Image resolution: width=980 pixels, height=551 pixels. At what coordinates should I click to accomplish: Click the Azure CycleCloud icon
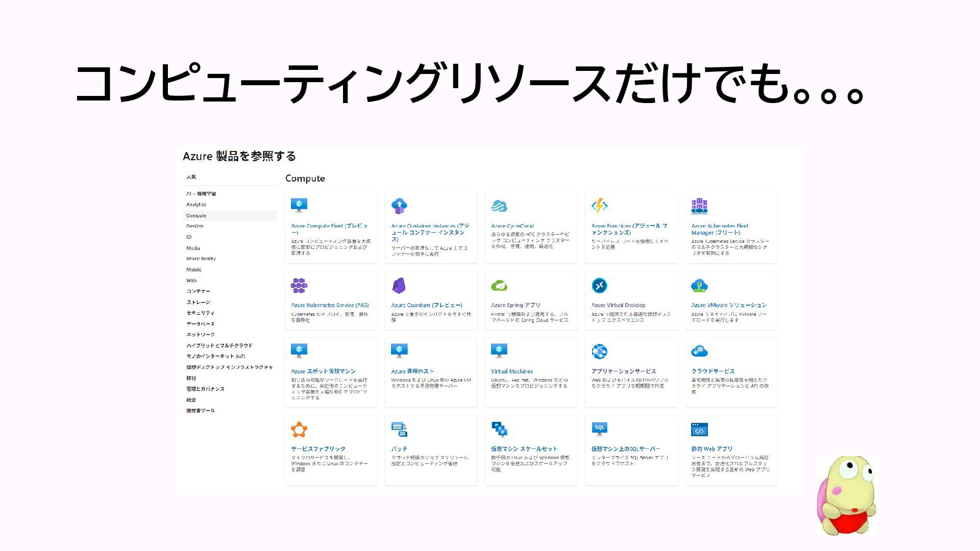[499, 206]
